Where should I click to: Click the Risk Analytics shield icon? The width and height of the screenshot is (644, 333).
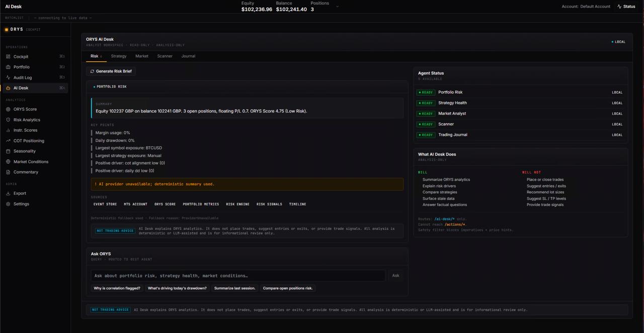pos(8,120)
